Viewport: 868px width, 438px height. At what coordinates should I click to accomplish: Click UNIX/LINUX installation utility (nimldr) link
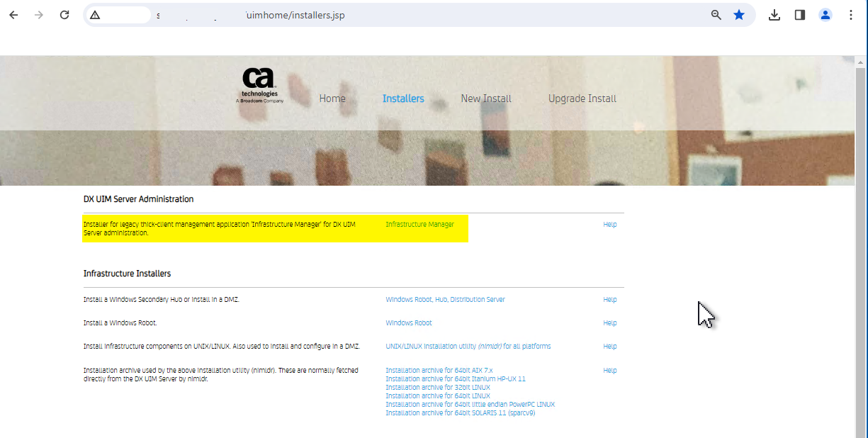click(x=468, y=347)
